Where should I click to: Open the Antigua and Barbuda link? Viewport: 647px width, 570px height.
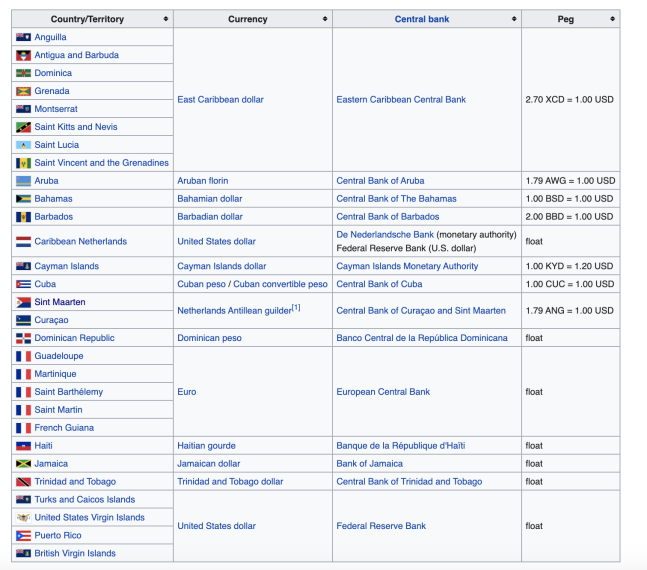(x=77, y=55)
